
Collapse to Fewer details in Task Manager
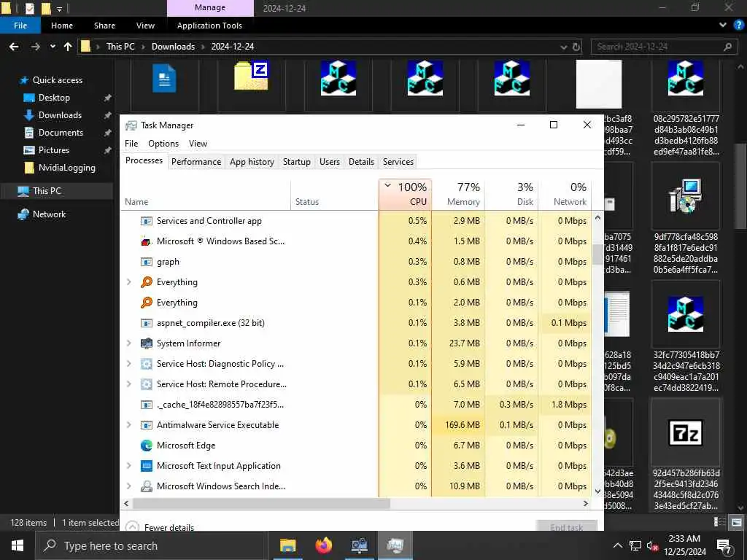pyautogui.click(x=160, y=527)
